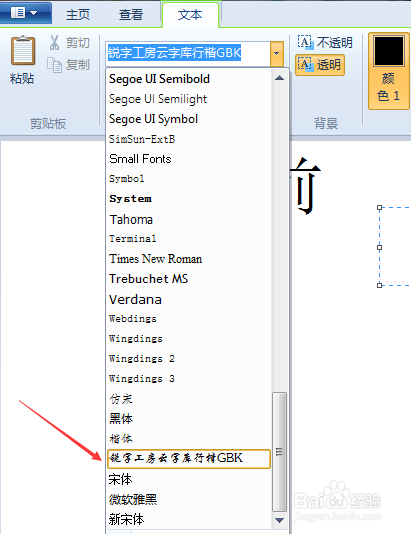Click the font list scrollbar thumb
411x534 pixels.
(280, 452)
